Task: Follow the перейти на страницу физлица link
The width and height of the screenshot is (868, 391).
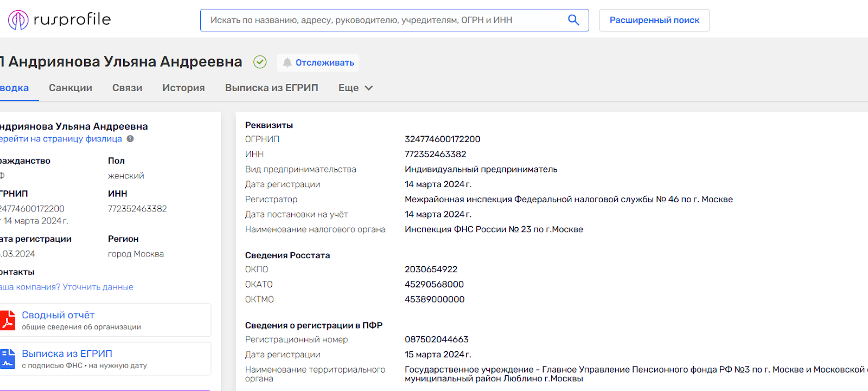Action: 61,139
